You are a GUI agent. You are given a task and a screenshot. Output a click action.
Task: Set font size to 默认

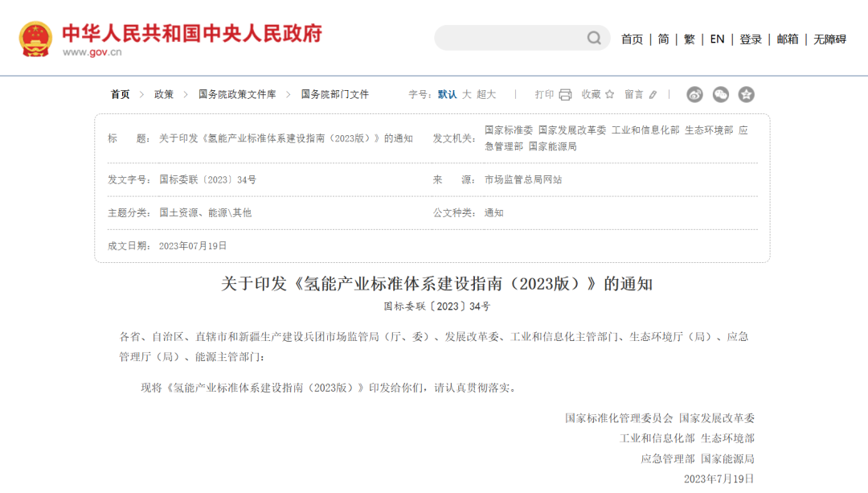click(448, 95)
